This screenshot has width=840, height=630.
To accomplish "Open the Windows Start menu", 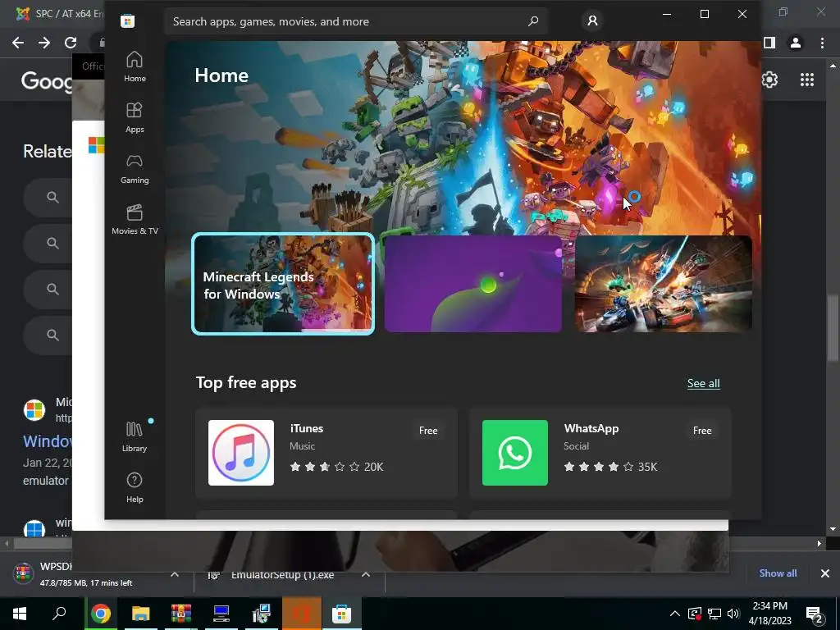I will (20, 614).
